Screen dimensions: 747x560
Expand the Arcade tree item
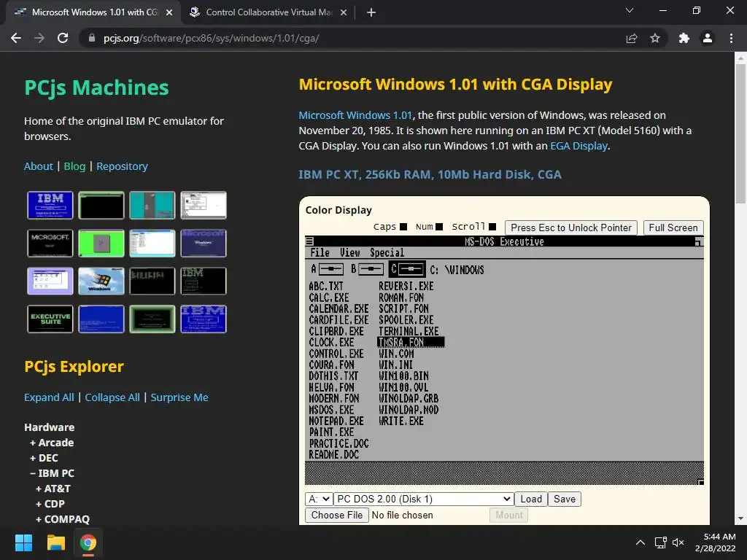point(52,443)
